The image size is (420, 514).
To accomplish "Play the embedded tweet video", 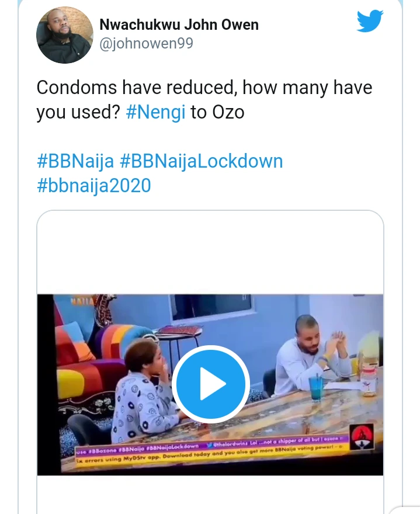I will click(x=210, y=384).
